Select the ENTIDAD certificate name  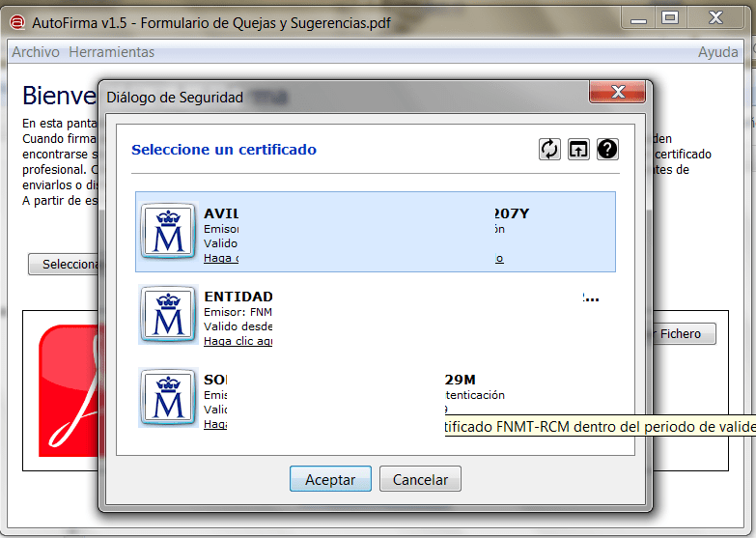(238, 297)
